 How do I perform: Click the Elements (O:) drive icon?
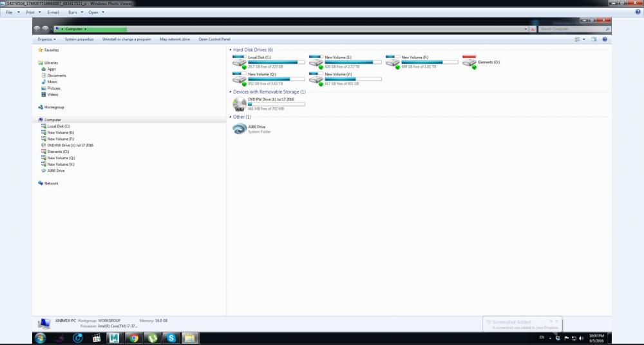click(x=469, y=62)
